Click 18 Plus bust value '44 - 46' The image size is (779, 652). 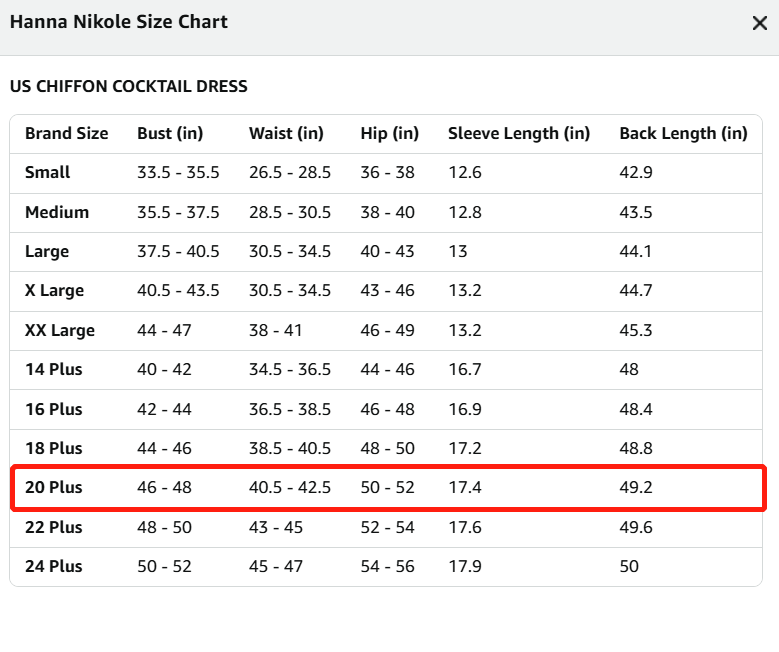pyautogui.click(x=164, y=448)
